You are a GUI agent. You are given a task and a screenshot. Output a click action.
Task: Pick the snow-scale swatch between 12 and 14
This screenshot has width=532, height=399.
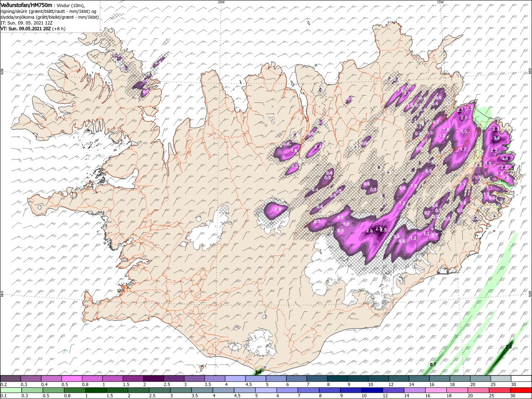pos(398,379)
